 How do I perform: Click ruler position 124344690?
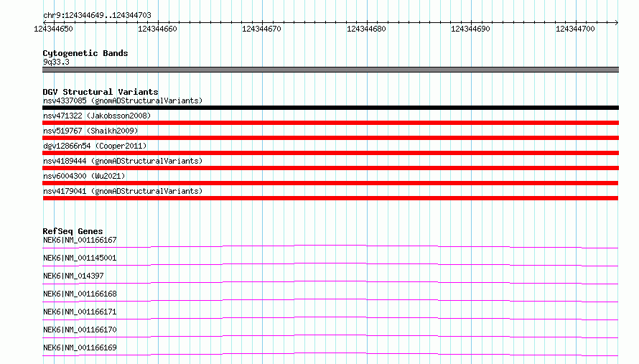tap(470, 29)
